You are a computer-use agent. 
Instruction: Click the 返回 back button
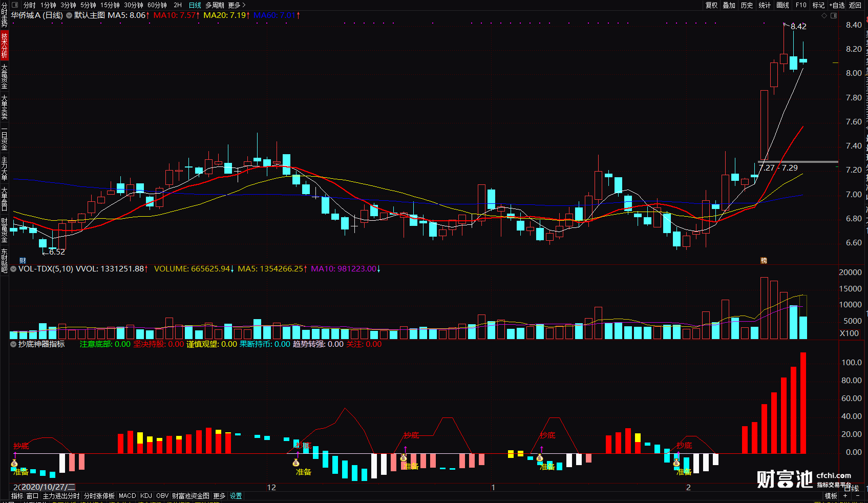pos(855,5)
